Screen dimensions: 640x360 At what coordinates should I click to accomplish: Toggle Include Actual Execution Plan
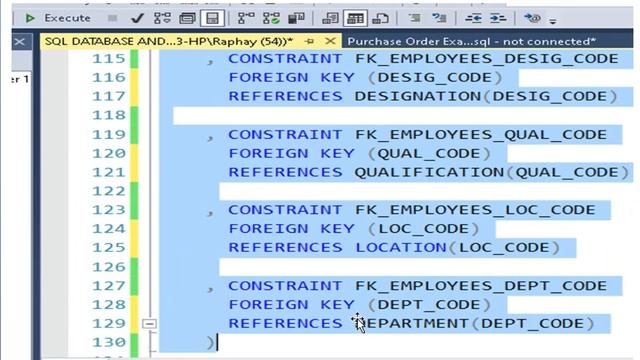coord(246,18)
